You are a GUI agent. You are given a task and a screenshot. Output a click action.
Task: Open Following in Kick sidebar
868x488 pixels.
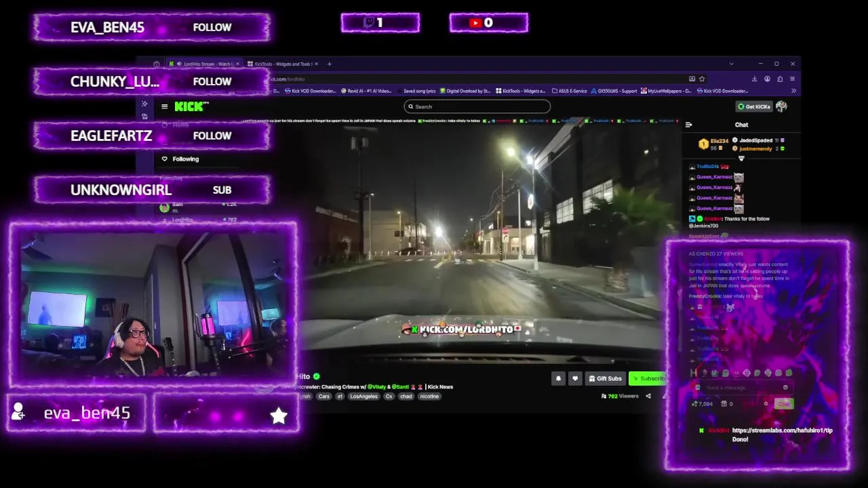(185, 159)
